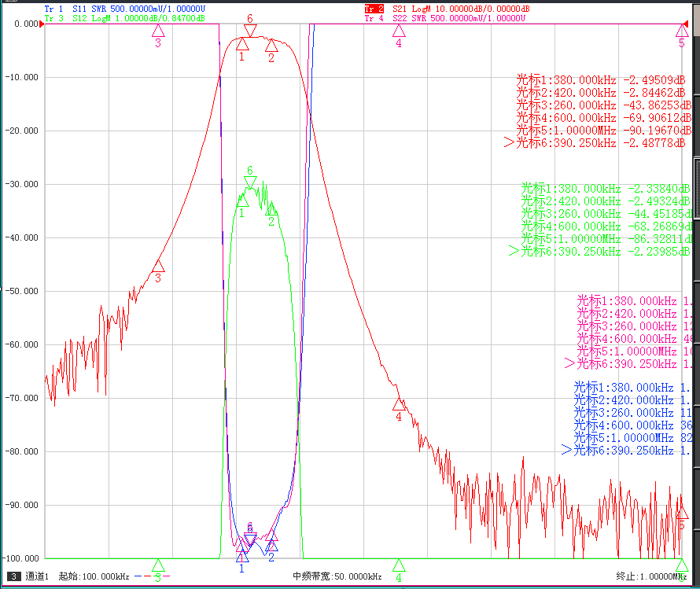
Task: Click magenta readout 光标1 380.000kHz
Action: [634, 301]
